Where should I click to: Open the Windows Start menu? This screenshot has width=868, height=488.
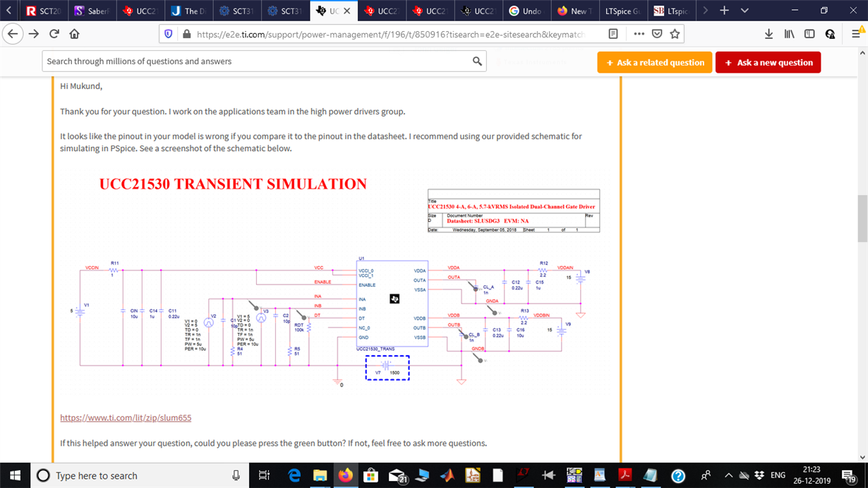pos(16,475)
